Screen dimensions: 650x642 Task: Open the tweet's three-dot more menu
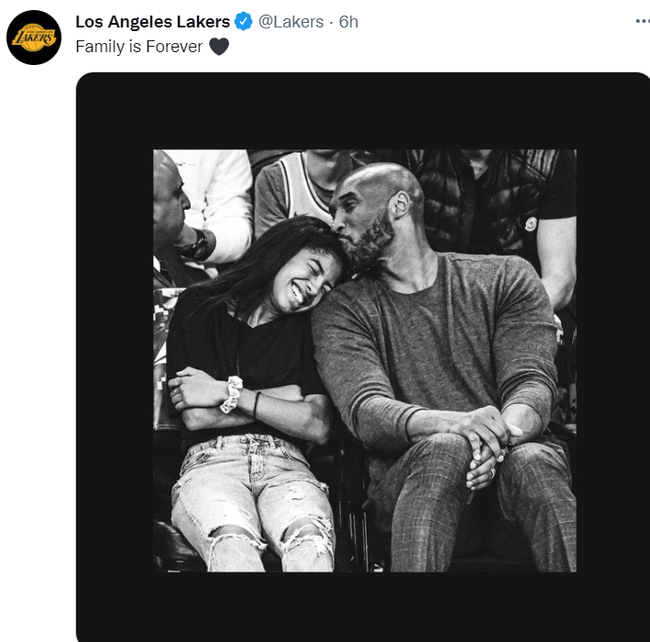(641, 21)
